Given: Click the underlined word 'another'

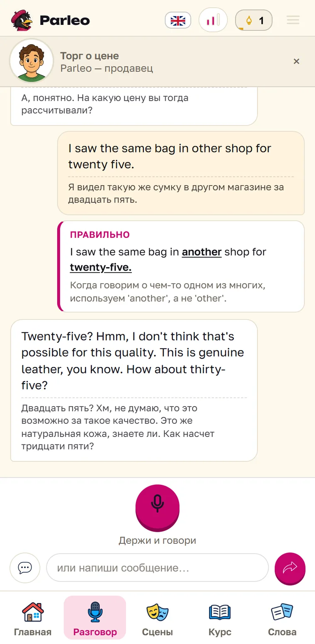Looking at the screenshot, I should (x=202, y=252).
